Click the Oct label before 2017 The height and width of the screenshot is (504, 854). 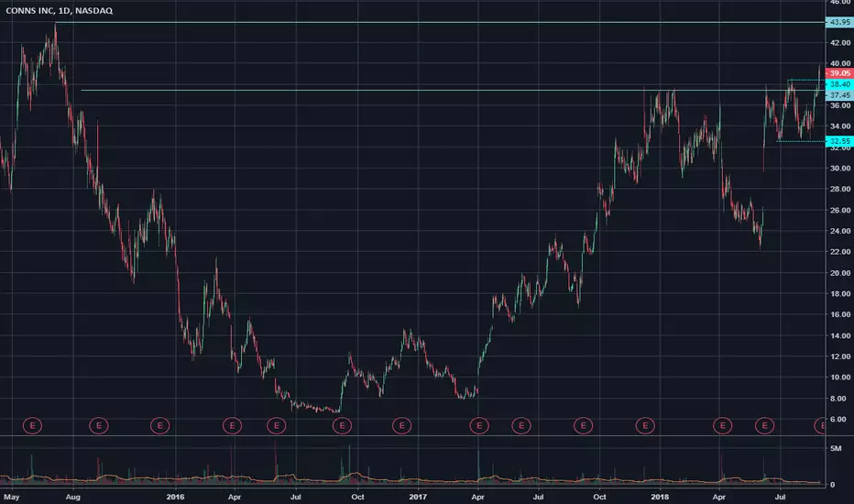coord(357,497)
